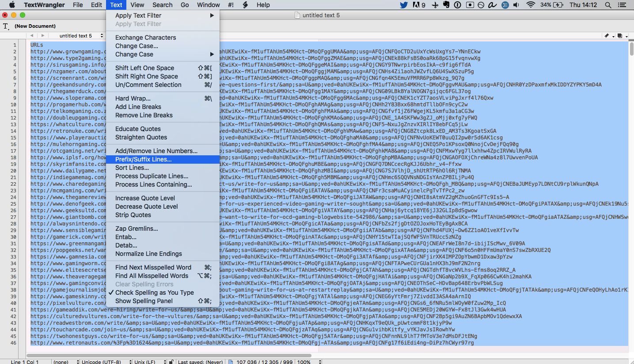The image size is (634, 364).
Task: Select Increase Quote Level
Action: (x=163, y=198)
